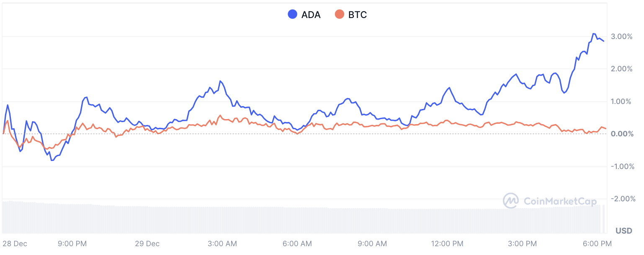Toggle the ADA series legend dot
Viewport: 644px width, 255px height.
[293, 15]
